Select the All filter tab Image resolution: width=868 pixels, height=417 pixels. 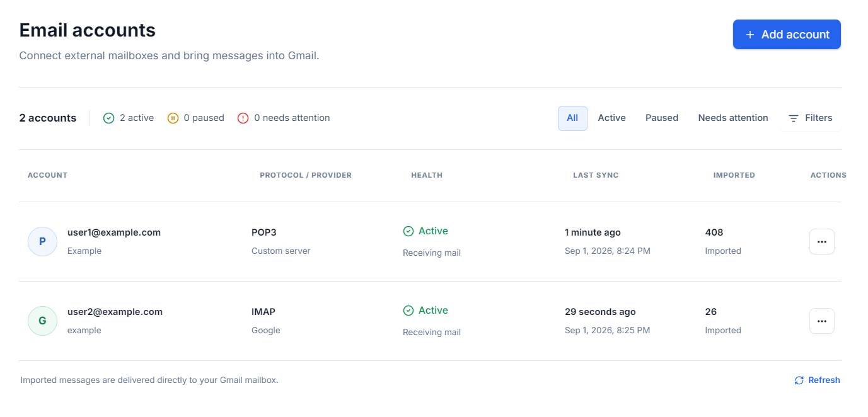pyautogui.click(x=572, y=118)
